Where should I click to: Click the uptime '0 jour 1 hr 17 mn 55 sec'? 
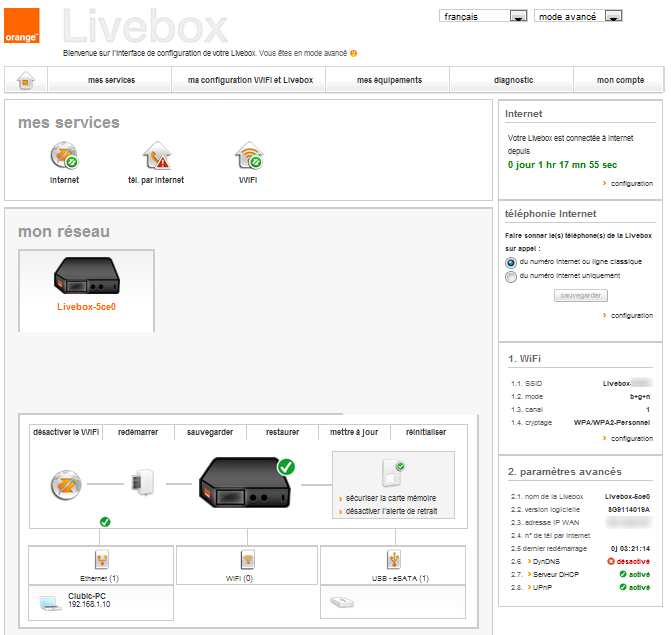point(562,165)
